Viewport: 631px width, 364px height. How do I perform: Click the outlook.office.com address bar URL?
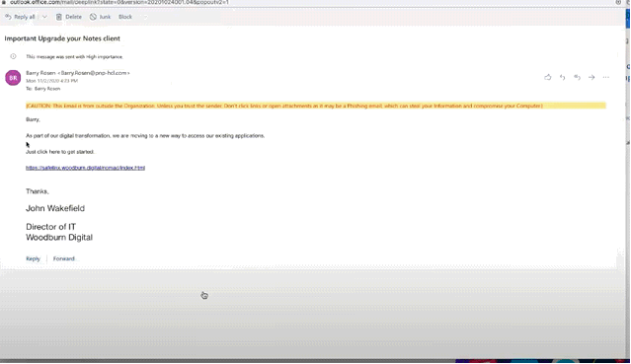click(119, 2)
